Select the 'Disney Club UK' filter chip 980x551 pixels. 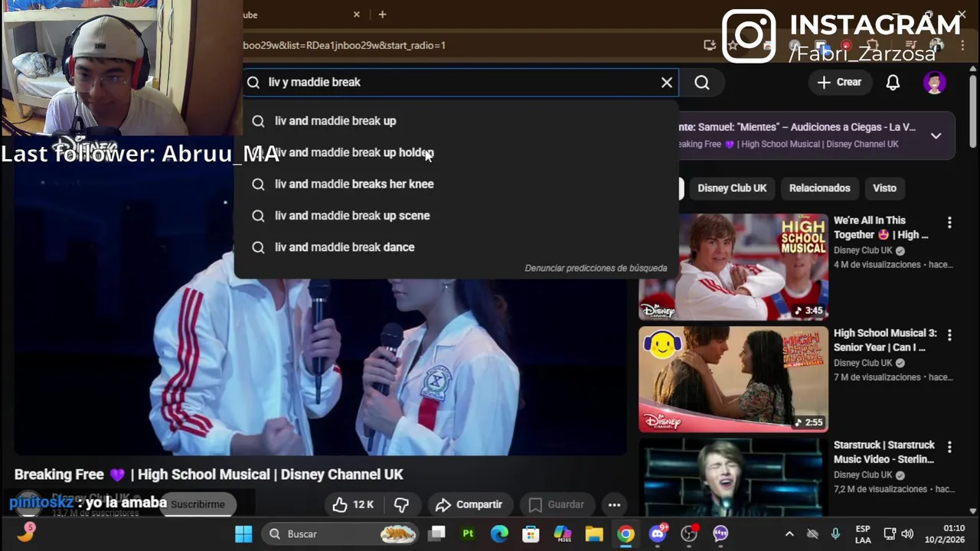point(732,188)
